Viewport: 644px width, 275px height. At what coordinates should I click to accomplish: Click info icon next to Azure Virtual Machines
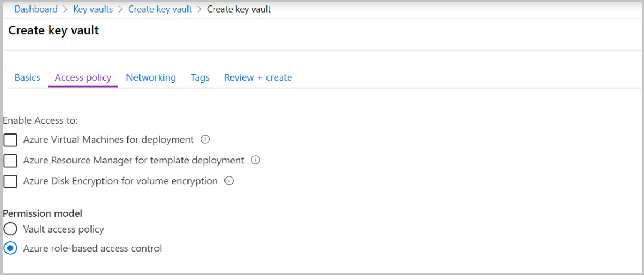pos(205,139)
